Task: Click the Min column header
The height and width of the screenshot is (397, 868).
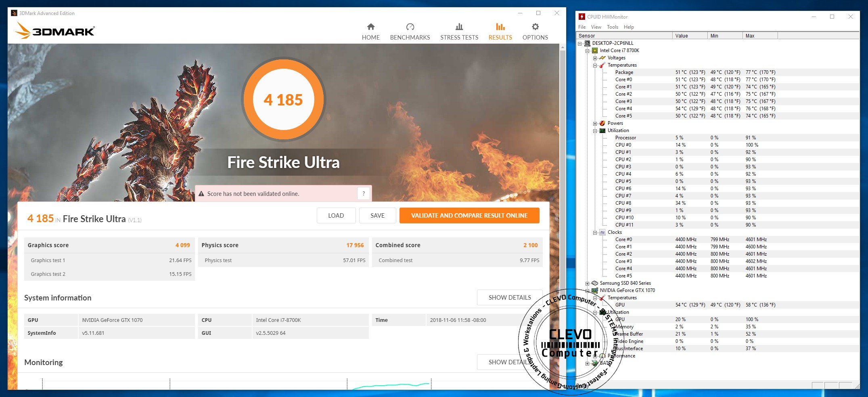Action: [725, 36]
